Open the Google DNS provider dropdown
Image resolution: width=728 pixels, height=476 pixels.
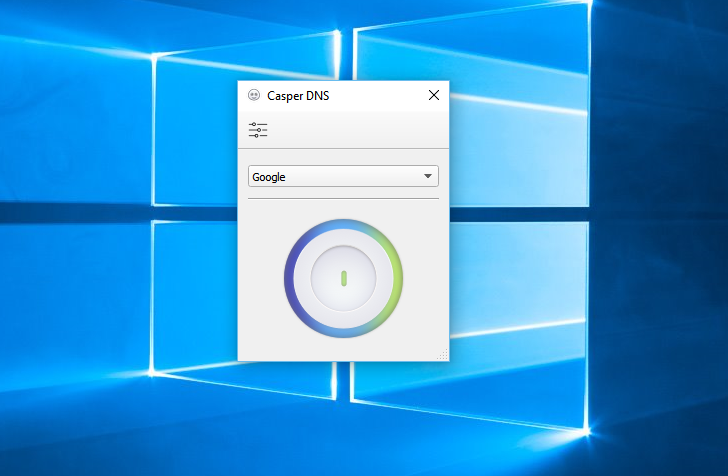pyautogui.click(x=343, y=176)
